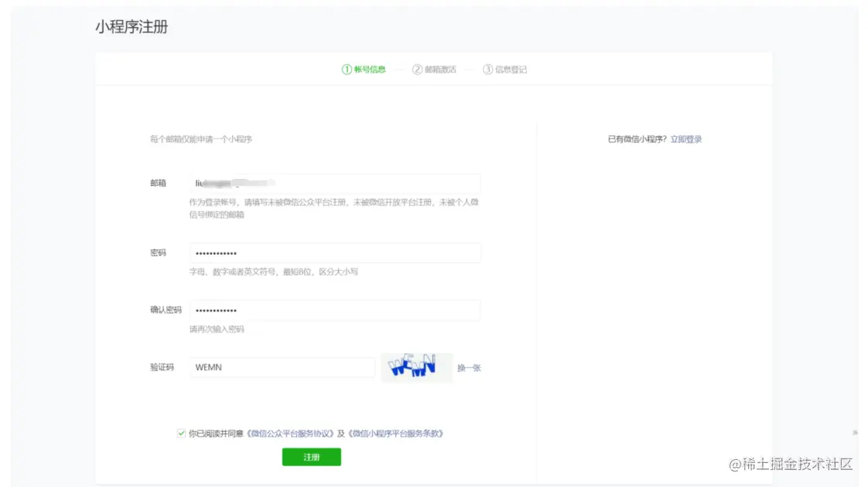Focus the 邮箱 input field

pyautogui.click(x=335, y=183)
